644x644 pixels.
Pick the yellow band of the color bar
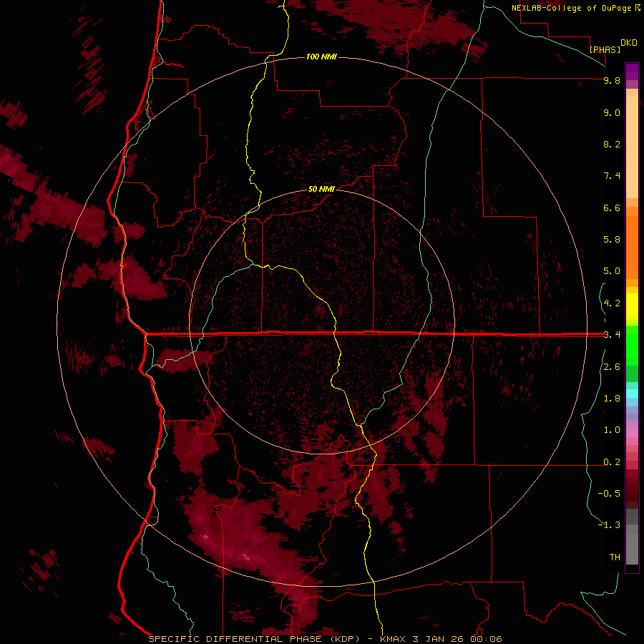(x=632, y=306)
